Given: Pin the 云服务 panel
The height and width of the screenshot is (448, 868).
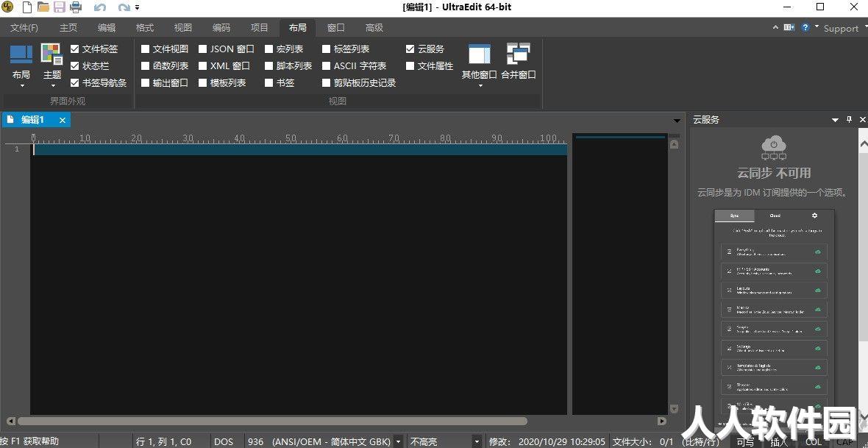Looking at the screenshot, I should pyautogui.click(x=850, y=120).
